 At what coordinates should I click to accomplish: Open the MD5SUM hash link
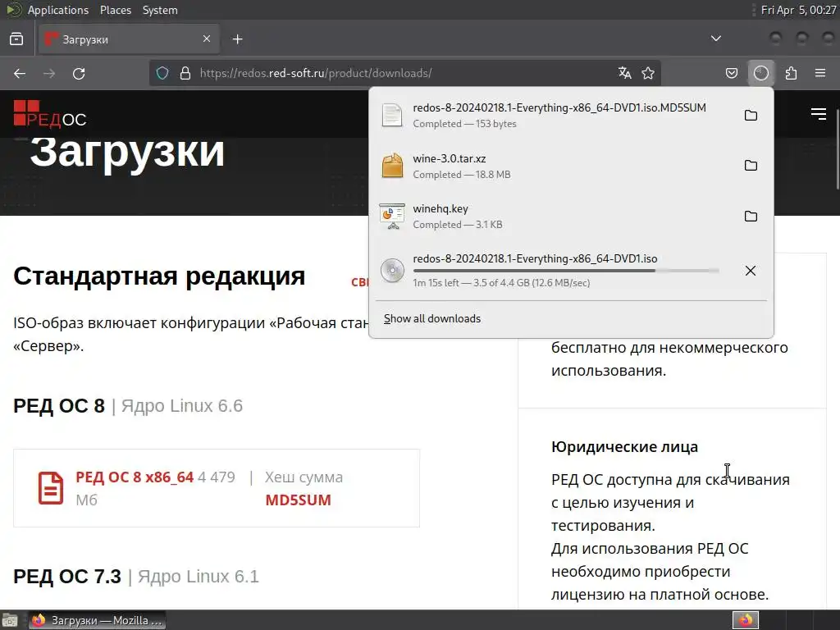tap(299, 500)
